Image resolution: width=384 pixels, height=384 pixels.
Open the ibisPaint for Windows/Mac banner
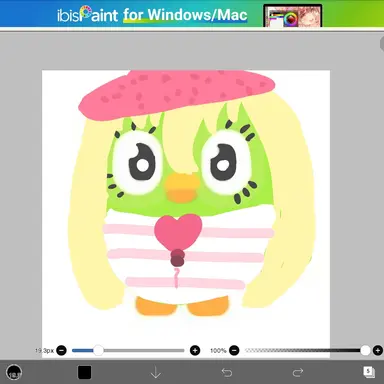pyautogui.click(x=192, y=14)
